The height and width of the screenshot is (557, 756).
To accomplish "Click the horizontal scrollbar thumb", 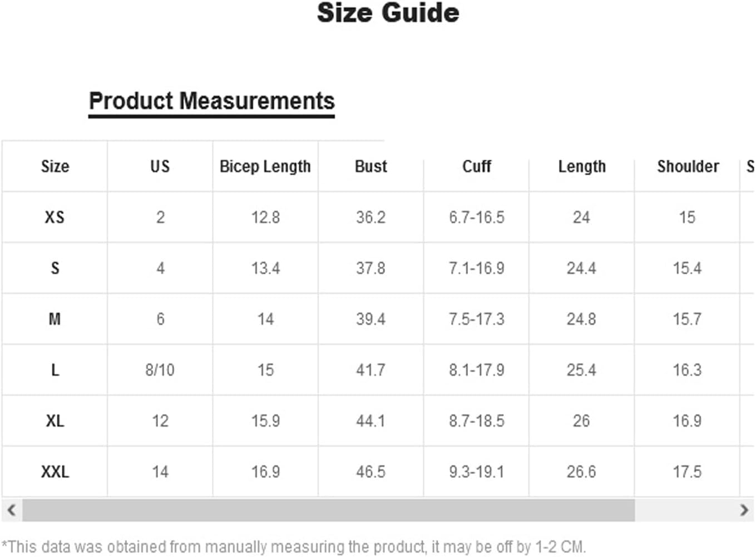I will point(328,510).
